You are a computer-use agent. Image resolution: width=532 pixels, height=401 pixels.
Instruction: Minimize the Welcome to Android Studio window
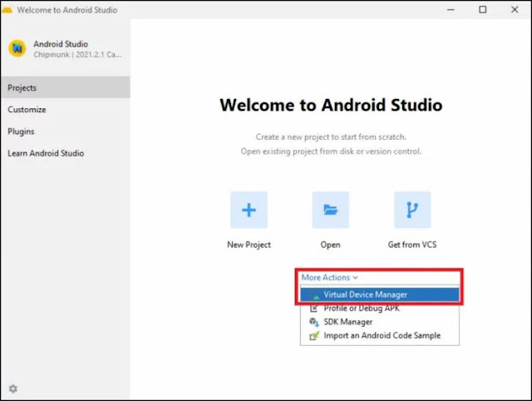[451, 10]
